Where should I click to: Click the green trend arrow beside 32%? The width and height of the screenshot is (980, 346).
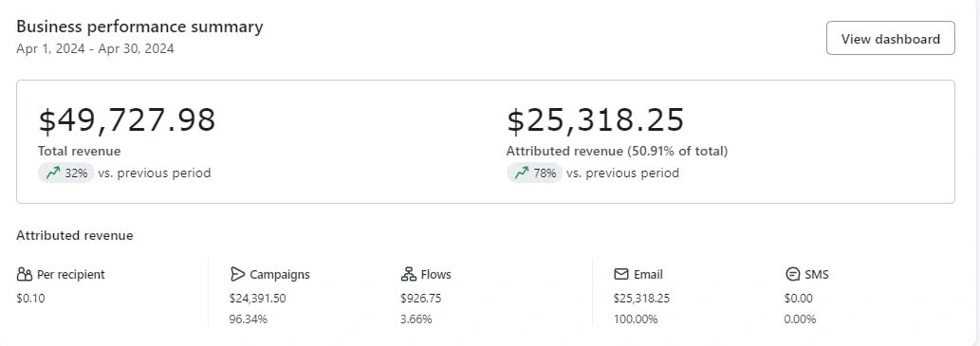point(53,173)
